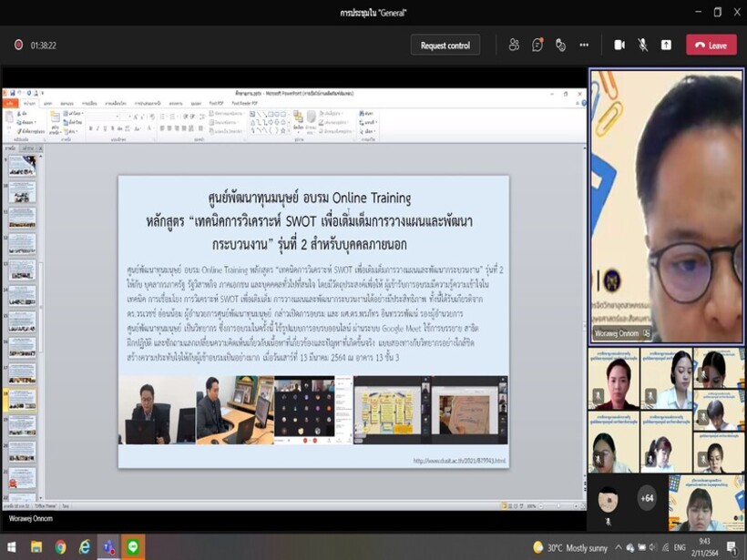Select slide 9 thumbnail in slide panel
This screenshot has height=560, width=747.
click(22, 165)
